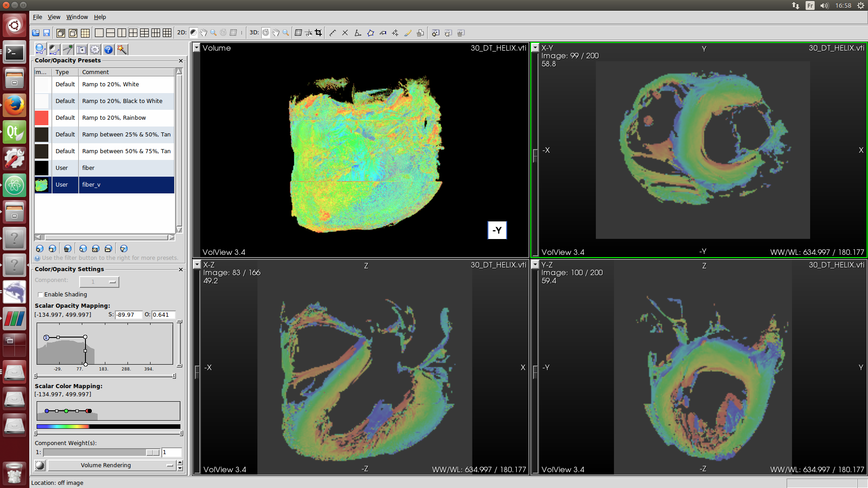Click the fiber_v preset thumbnail
The height and width of the screenshot is (488, 868).
point(42,185)
